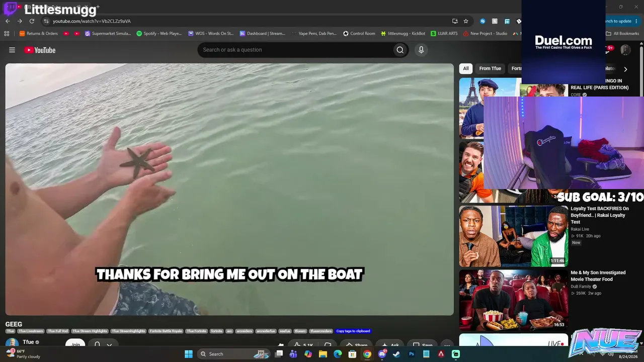Open the Dashboard | Stream... bookmark
644x362 pixels.
click(262, 34)
